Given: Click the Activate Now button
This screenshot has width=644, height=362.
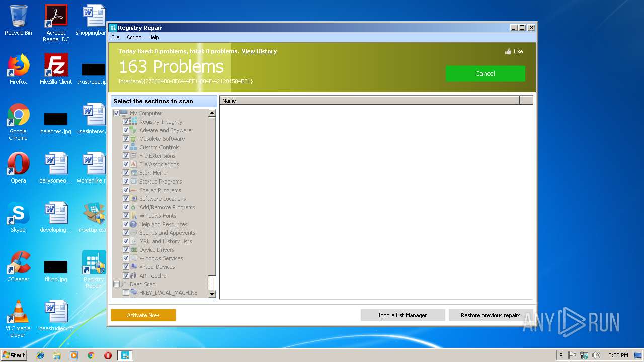Looking at the screenshot, I should click(x=143, y=315).
